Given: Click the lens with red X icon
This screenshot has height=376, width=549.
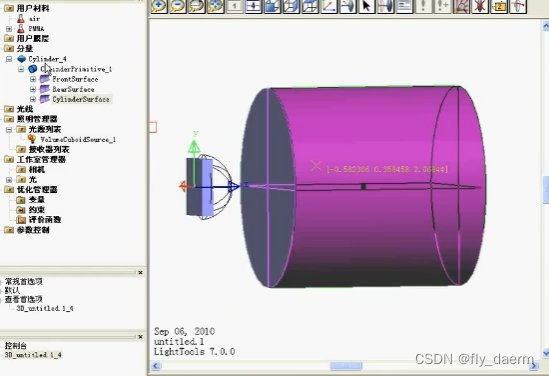Looking at the screenshot, I should (x=480, y=6).
